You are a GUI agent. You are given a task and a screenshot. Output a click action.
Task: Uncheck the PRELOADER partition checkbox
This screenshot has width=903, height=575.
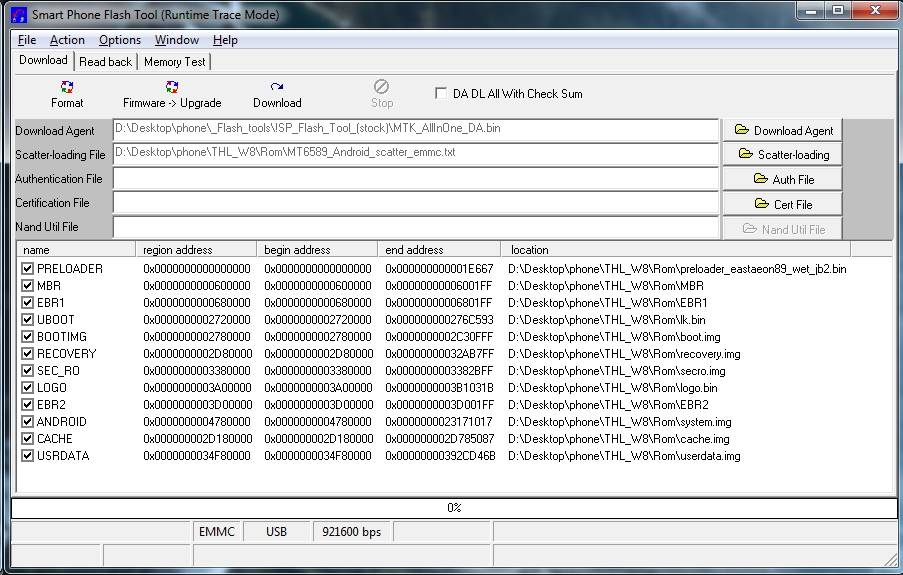pos(28,269)
